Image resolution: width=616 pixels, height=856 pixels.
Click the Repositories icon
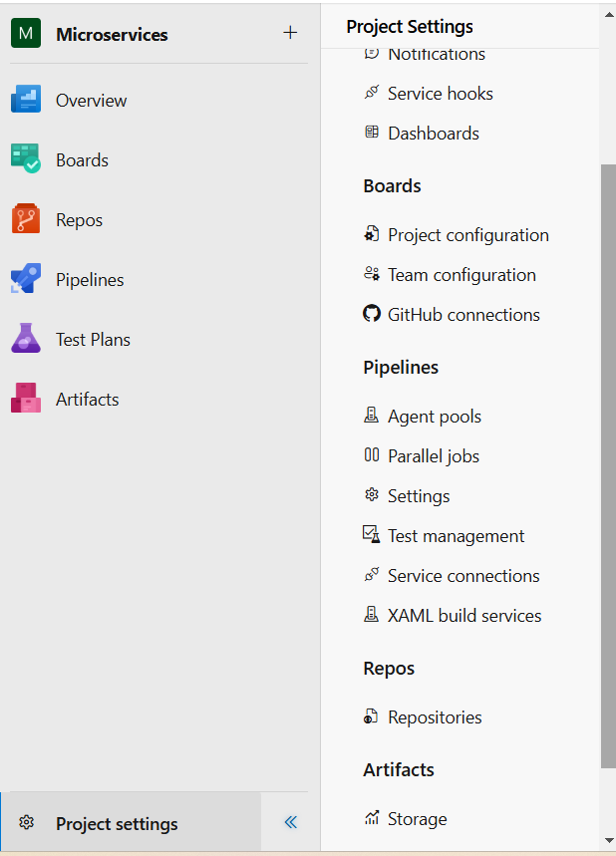(x=372, y=716)
